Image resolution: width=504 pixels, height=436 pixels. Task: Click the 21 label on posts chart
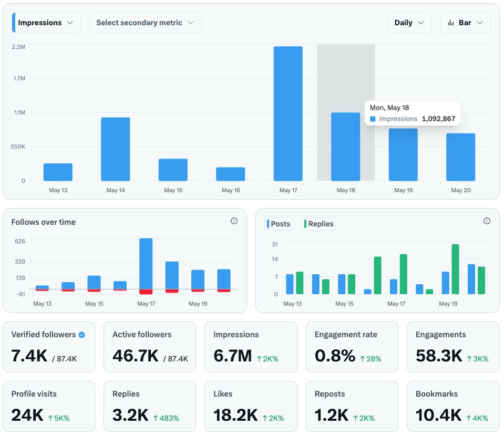coord(275,244)
